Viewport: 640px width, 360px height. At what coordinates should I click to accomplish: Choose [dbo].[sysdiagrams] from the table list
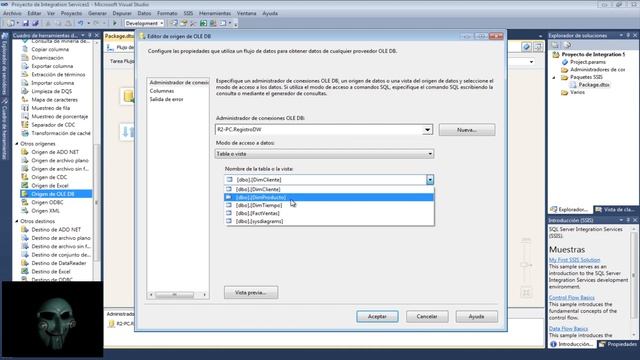(x=329, y=221)
